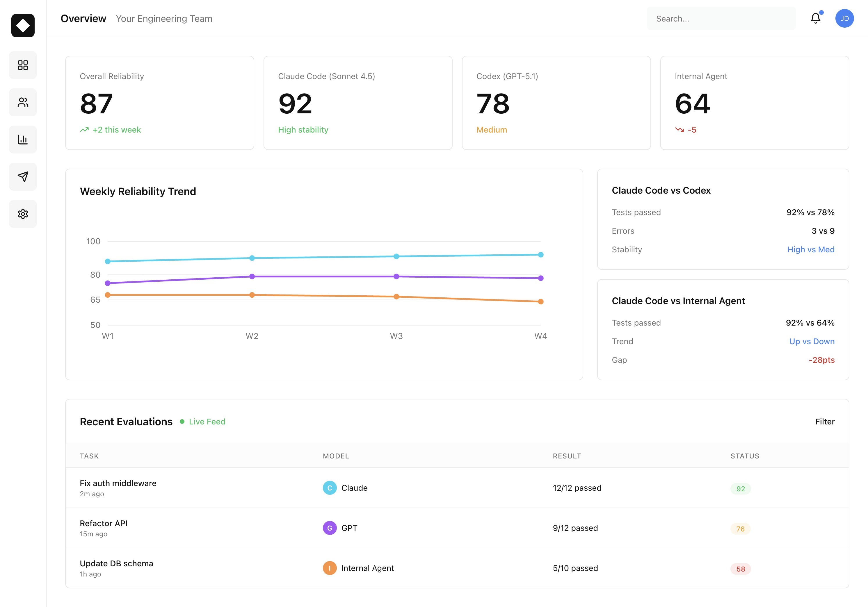
Task: Click the Live Feed label
Action: 207,422
